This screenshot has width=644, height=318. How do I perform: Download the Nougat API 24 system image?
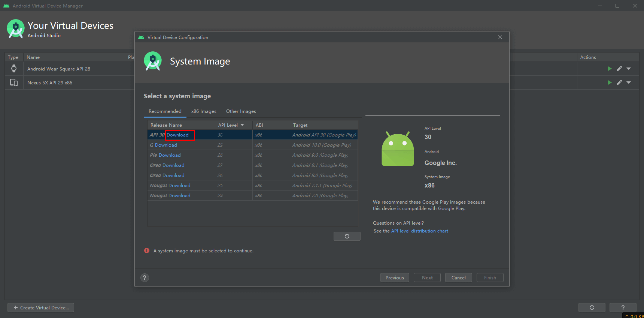click(x=179, y=196)
